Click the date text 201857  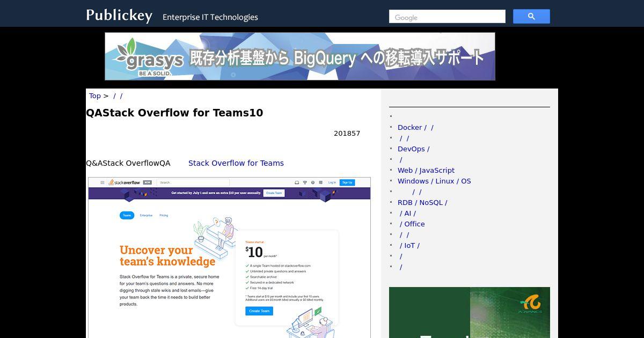pos(347,133)
